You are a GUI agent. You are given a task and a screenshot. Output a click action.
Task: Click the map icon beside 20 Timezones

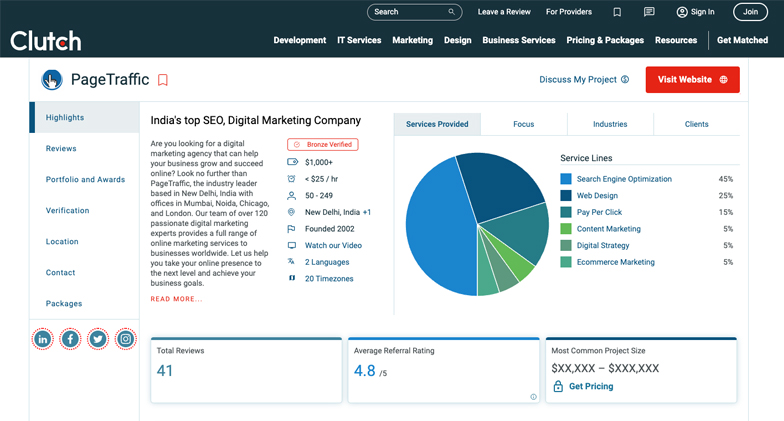[292, 278]
